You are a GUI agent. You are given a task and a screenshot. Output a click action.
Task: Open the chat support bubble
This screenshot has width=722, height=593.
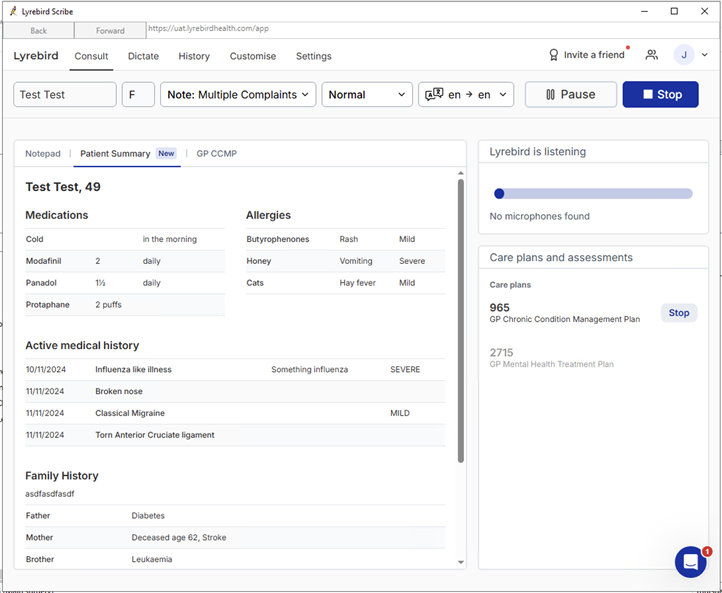(x=691, y=562)
